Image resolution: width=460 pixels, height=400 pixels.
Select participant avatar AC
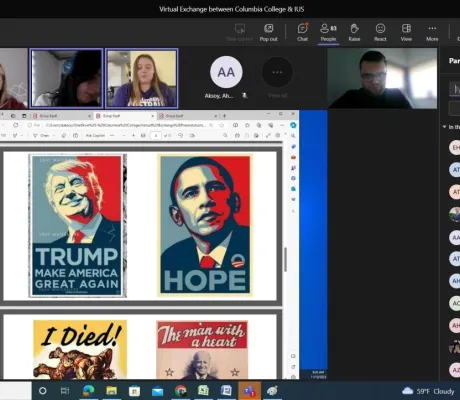click(455, 303)
